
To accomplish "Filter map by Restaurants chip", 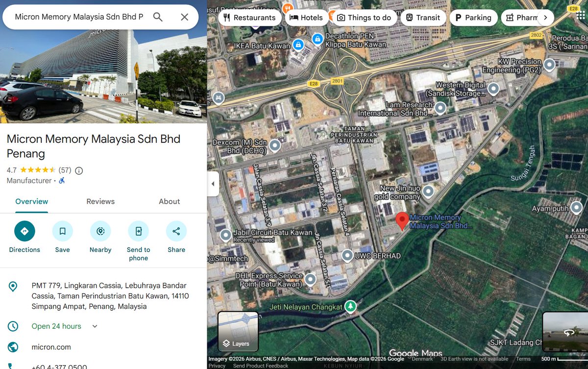I will (249, 18).
